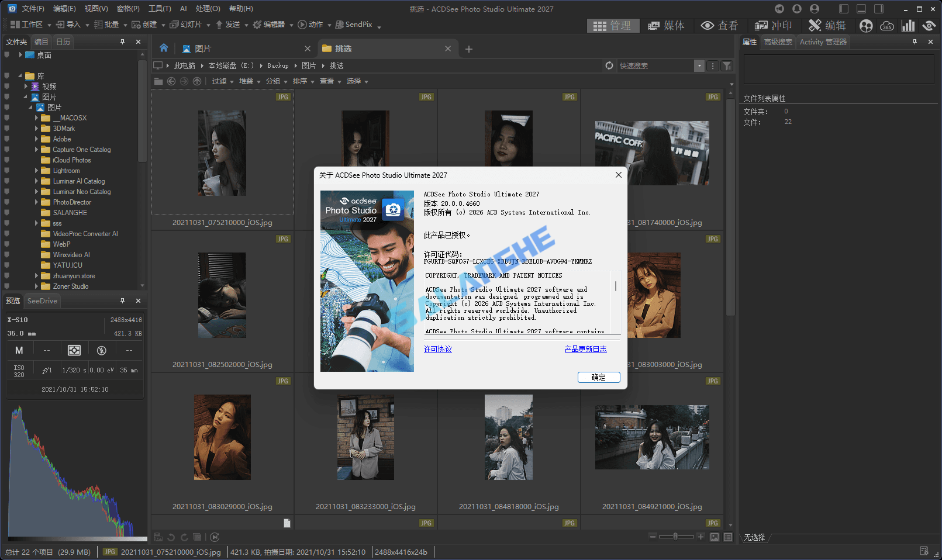Click the user account icon

[x=815, y=9]
